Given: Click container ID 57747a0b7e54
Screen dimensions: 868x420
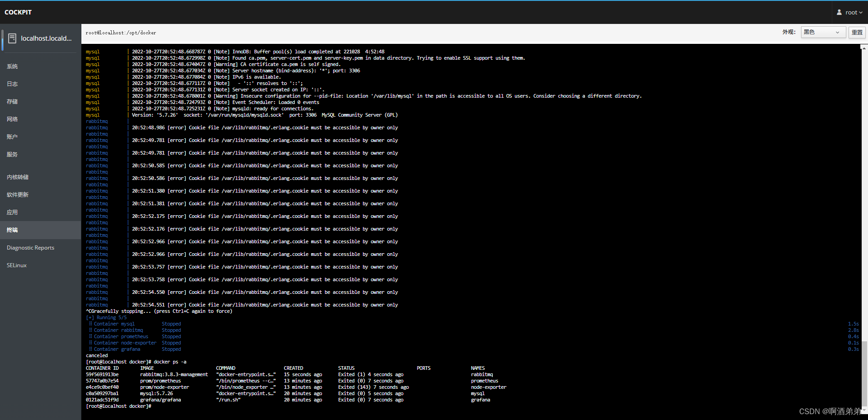Looking at the screenshot, I should (102, 381).
